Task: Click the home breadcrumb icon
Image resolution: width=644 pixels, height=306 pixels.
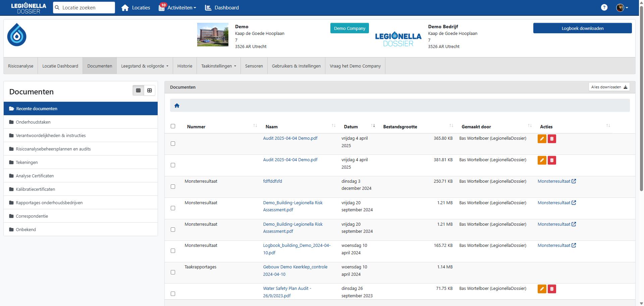Action: pos(177,106)
